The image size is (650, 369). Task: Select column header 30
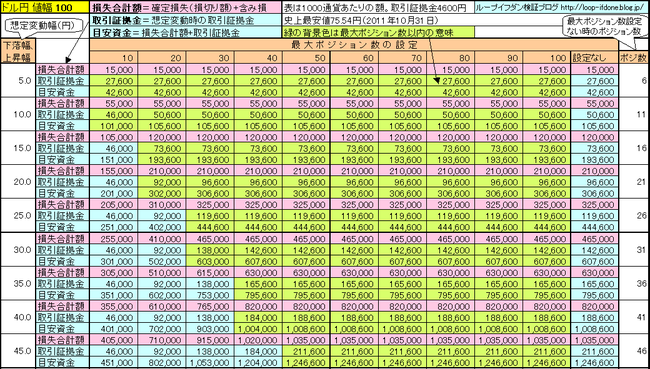click(210, 58)
